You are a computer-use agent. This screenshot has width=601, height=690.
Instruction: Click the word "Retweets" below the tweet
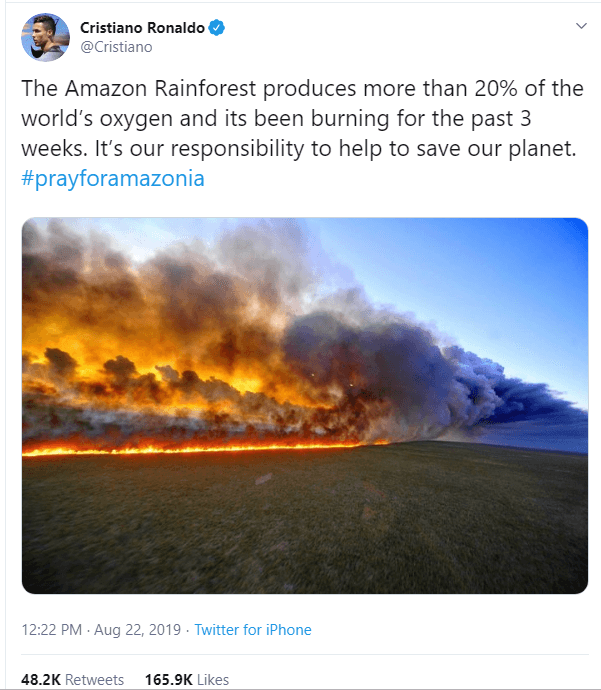95,679
